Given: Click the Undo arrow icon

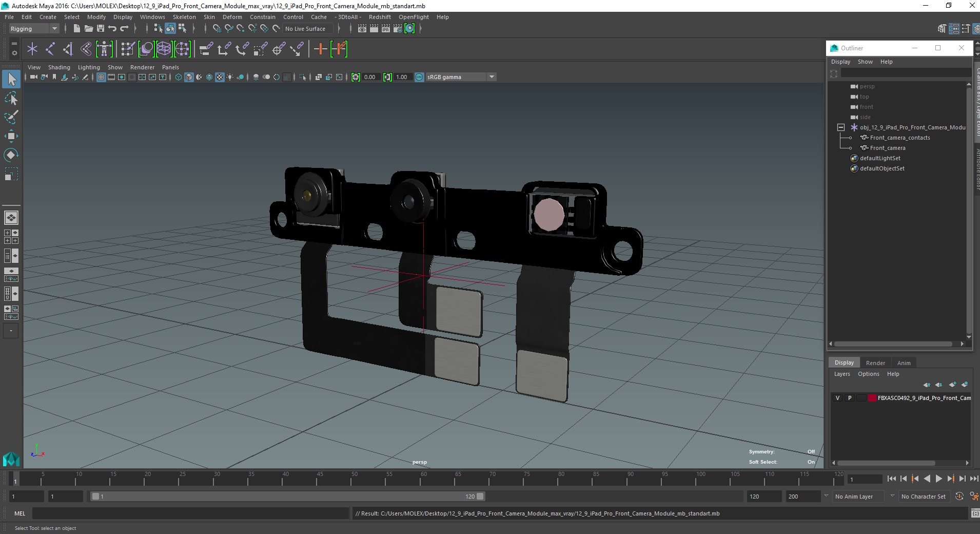Looking at the screenshot, I should coord(112,29).
